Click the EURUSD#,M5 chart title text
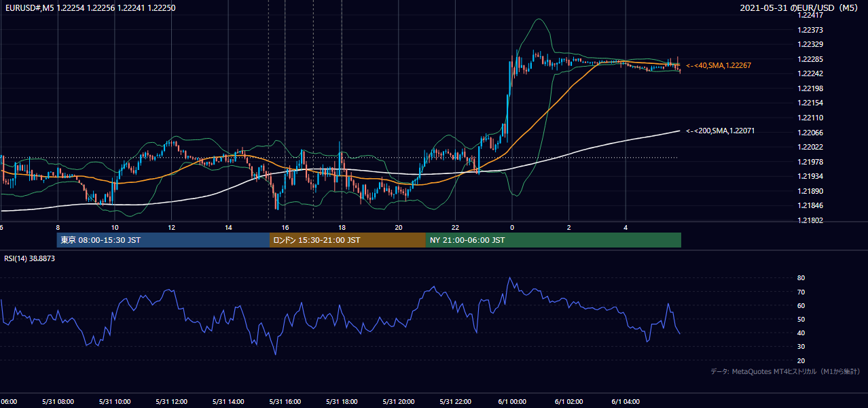The height and width of the screenshot is (408, 868). pyautogui.click(x=90, y=7)
